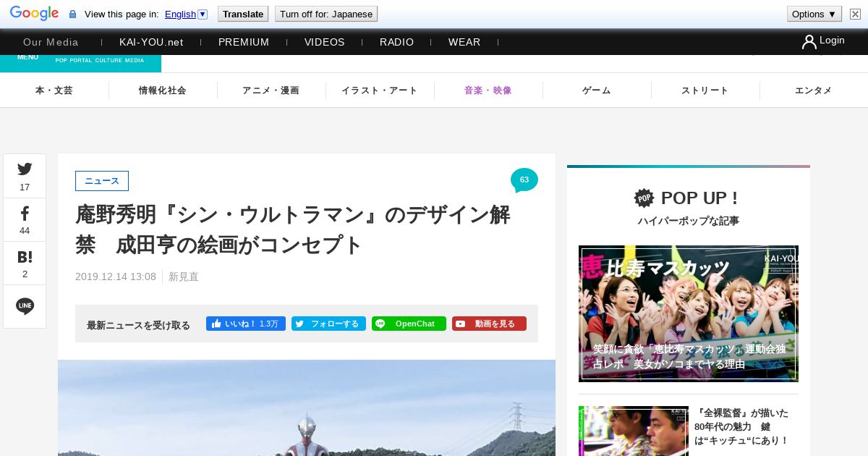This screenshot has width=868, height=456.
Task: Click Twitter フォローする button
Action: coord(328,324)
